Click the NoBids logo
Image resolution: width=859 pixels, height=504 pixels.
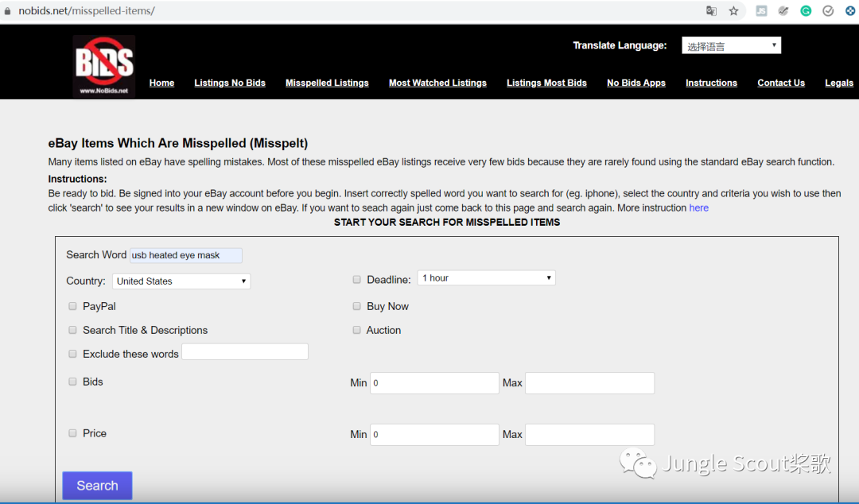click(x=104, y=66)
